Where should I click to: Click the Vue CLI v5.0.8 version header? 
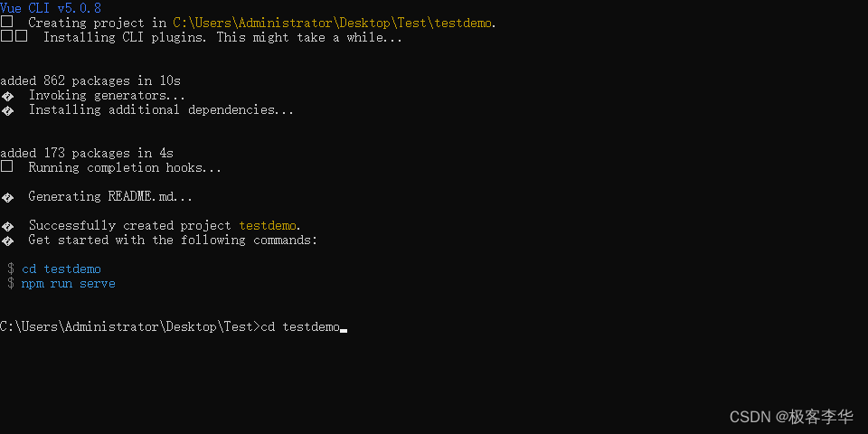click(x=51, y=8)
